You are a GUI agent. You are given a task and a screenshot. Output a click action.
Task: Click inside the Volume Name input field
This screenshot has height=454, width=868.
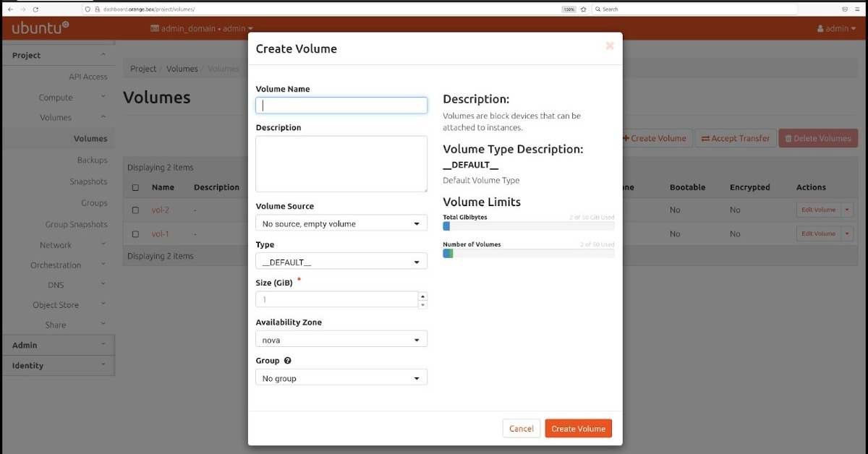coord(341,105)
